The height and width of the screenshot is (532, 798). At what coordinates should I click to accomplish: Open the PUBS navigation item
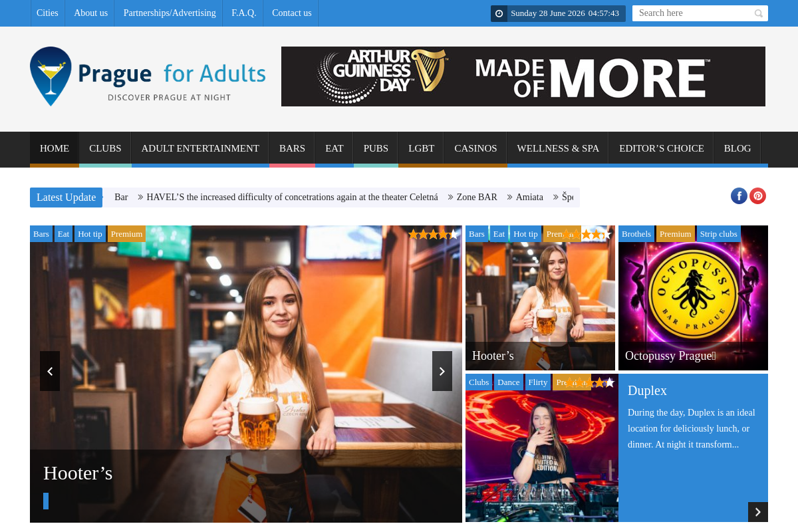coord(376,148)
